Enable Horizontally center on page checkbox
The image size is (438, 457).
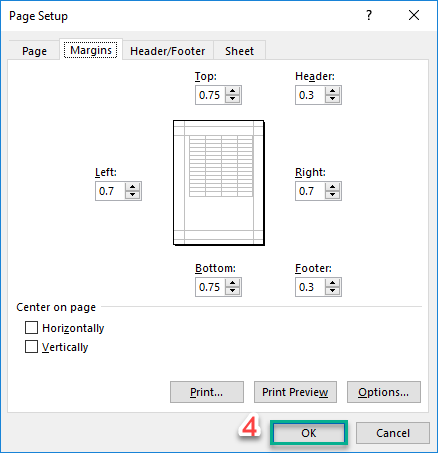31,328
